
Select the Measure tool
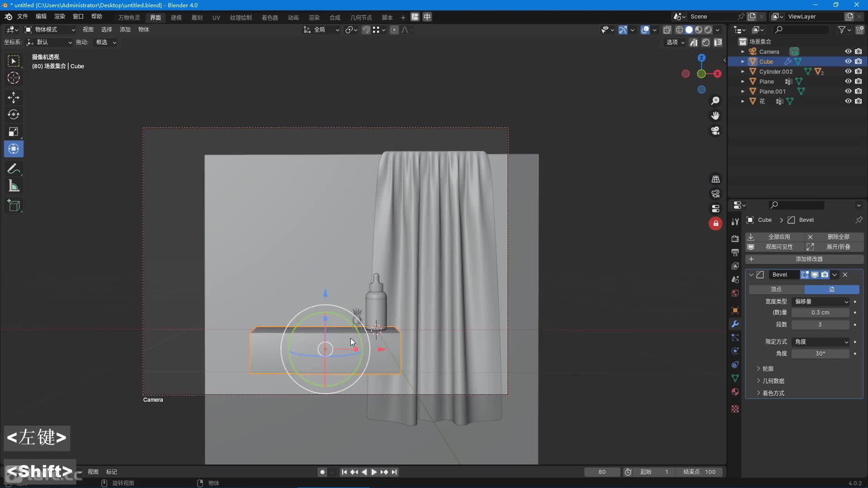[14, 186]
